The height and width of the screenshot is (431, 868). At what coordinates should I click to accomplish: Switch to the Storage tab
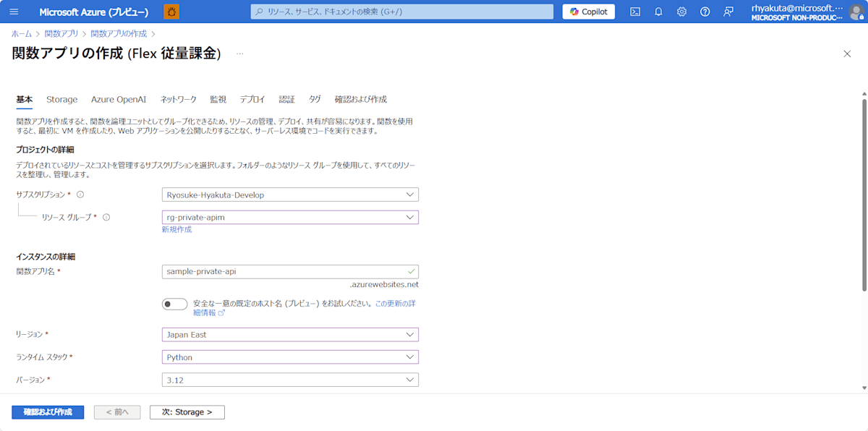(x=62, y=99)
